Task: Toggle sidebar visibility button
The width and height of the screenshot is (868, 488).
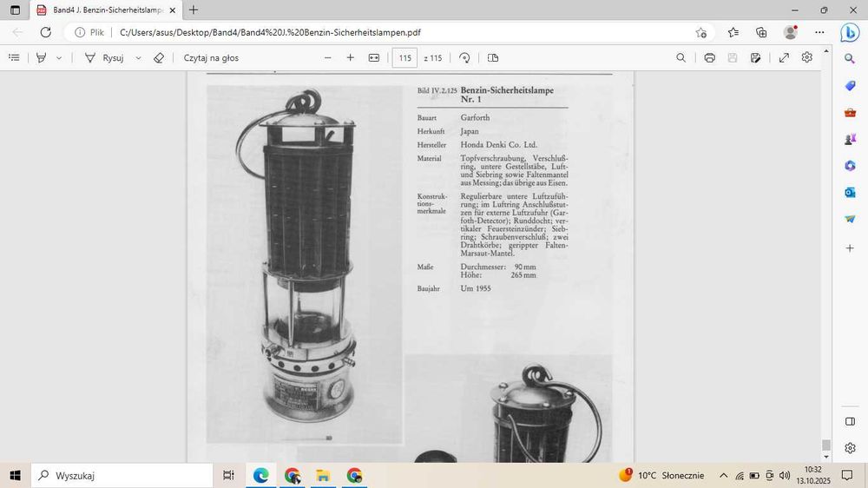Action: 851,421
